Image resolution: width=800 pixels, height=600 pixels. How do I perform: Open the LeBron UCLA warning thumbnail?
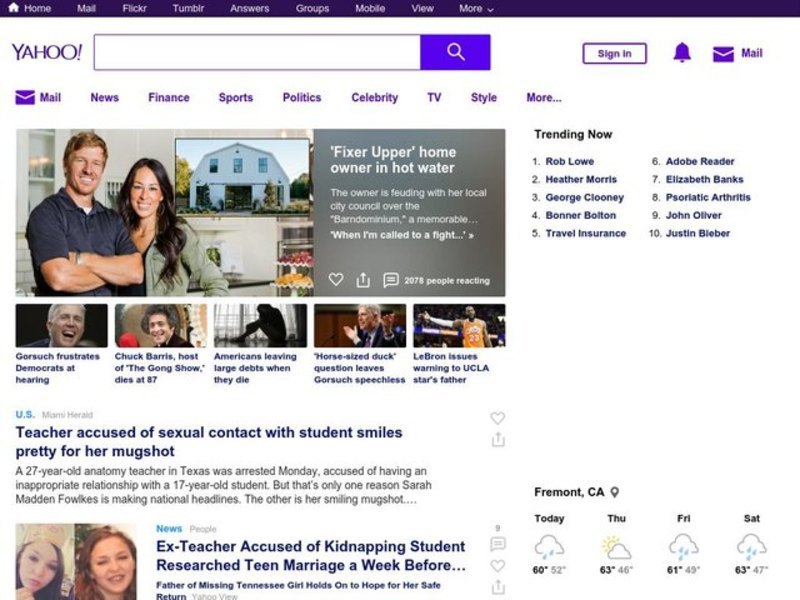[x=459, y=326]
